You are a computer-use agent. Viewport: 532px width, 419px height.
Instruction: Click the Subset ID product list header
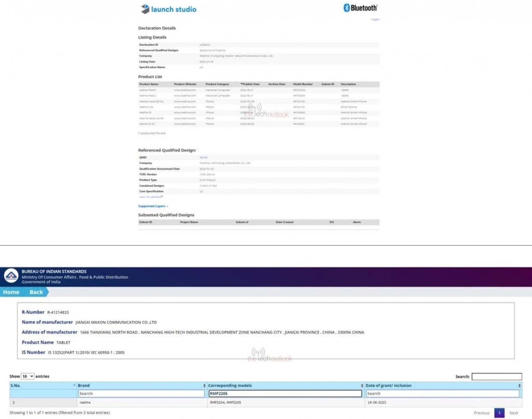[x=328, y=84]
